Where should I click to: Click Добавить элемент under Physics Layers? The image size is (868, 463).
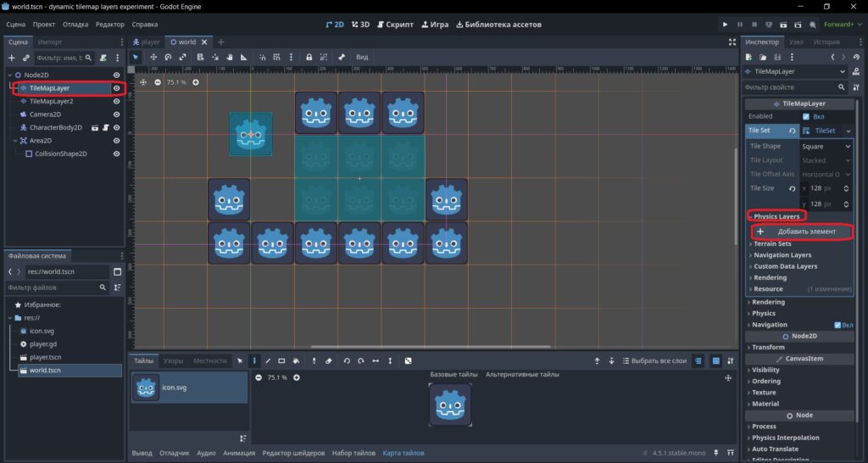(802, 231)
